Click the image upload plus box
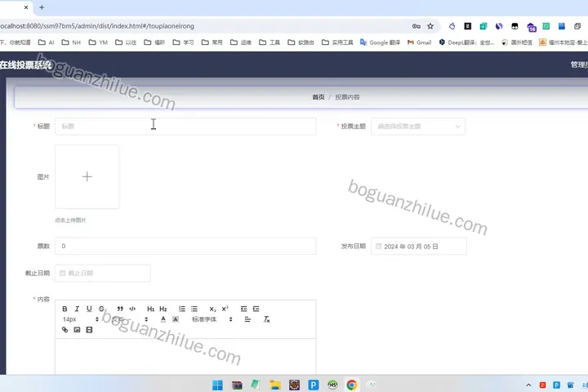 [x=87, y=176]
